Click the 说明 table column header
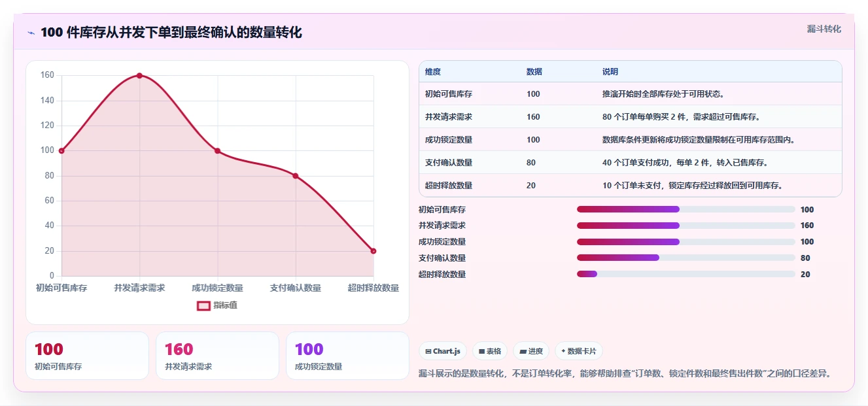This screenshot has width=868, height=406. click(x=610, y=72)
